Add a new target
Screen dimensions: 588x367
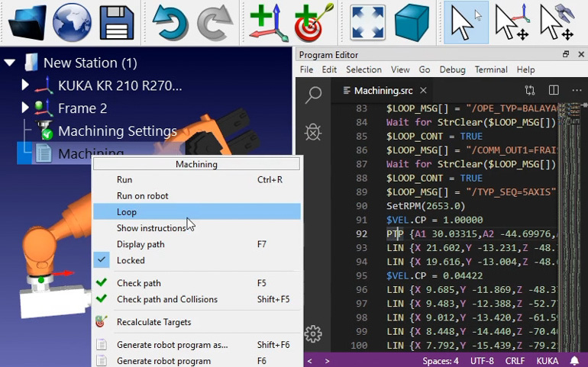314,22
